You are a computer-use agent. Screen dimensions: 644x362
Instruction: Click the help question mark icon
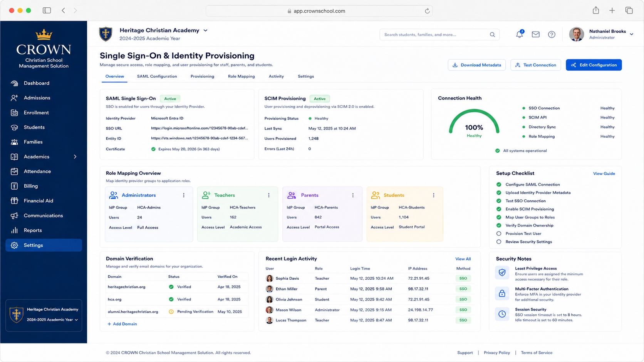[552, 35]
